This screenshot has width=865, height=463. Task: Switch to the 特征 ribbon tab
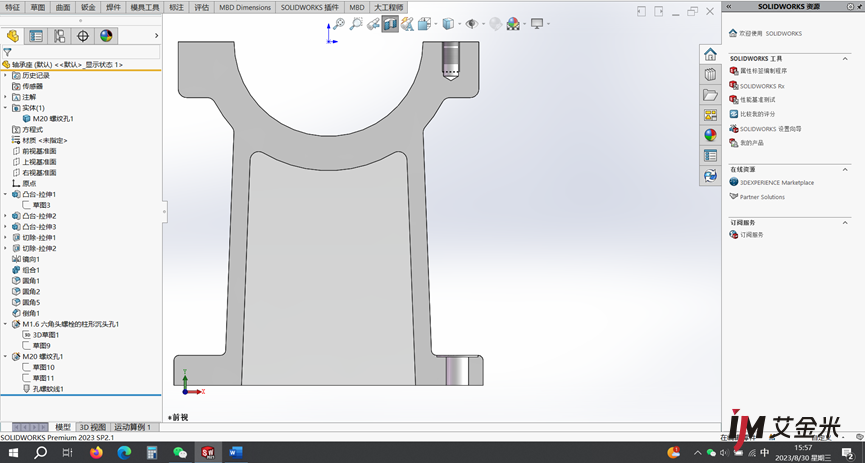[x=12, y=7]
